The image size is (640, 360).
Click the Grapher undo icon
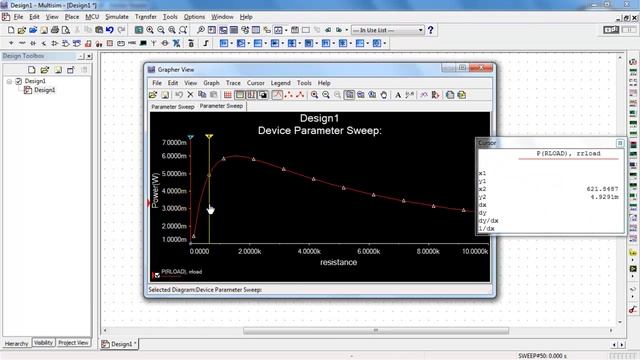pos(179,95)
